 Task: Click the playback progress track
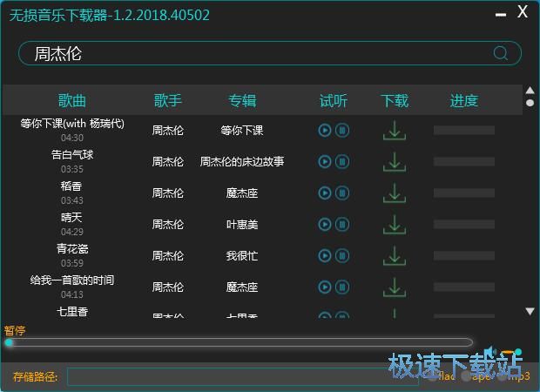[x=239, y=342]
